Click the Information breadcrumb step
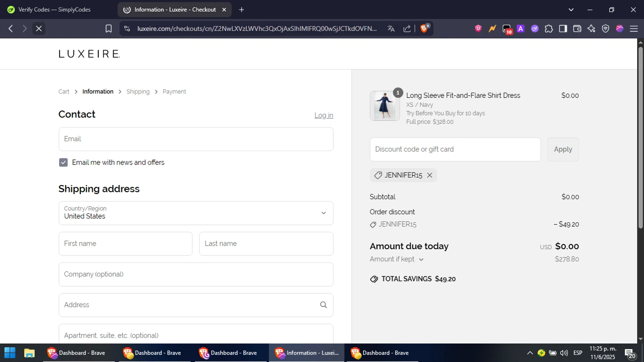This screenshot has width=644, height=362. [x=98, y=92]
